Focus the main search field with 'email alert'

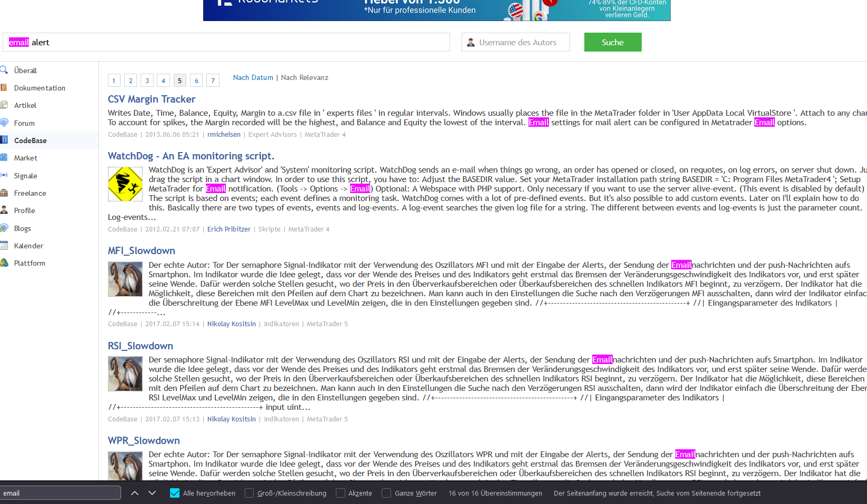pyautogui.click(x=226, y=42)
